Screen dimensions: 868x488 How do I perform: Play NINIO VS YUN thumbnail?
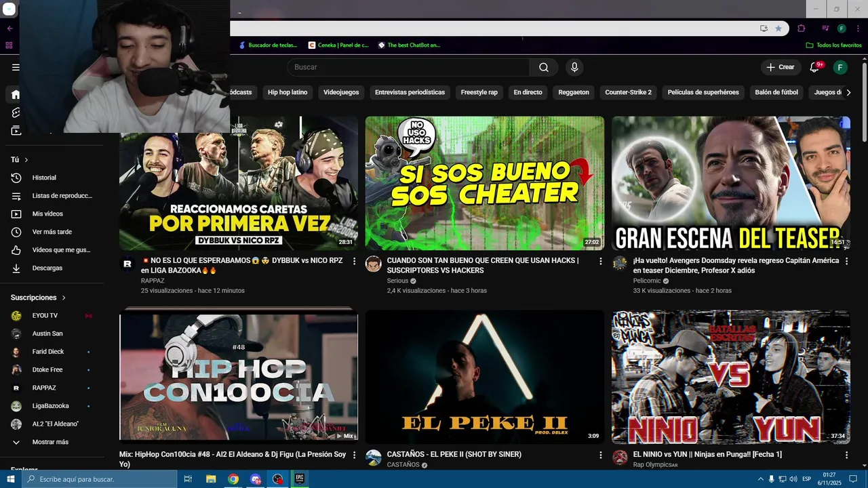(731, 377)
